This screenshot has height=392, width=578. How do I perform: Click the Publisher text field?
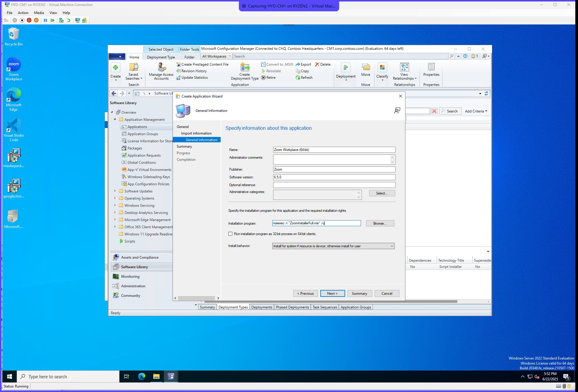(x=334, y=169)
